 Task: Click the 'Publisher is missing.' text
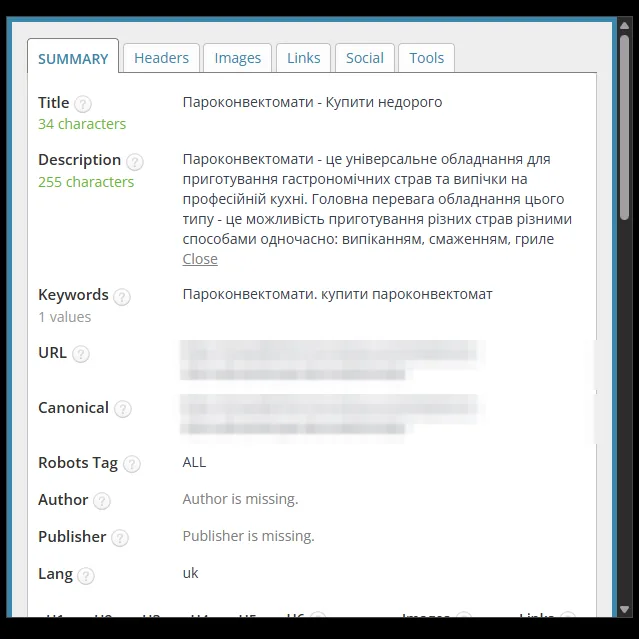[249, 536]
